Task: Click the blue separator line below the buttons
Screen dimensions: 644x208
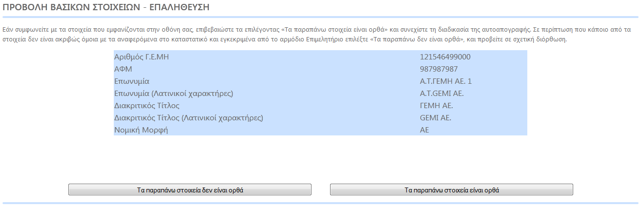Action: pos(320,203)
